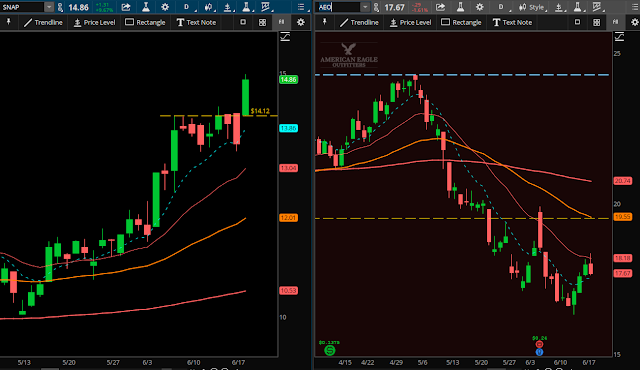Toggle the pin icon on AEO drawing toolbar
Screen dimensions: 640x370
click(324, 22)
